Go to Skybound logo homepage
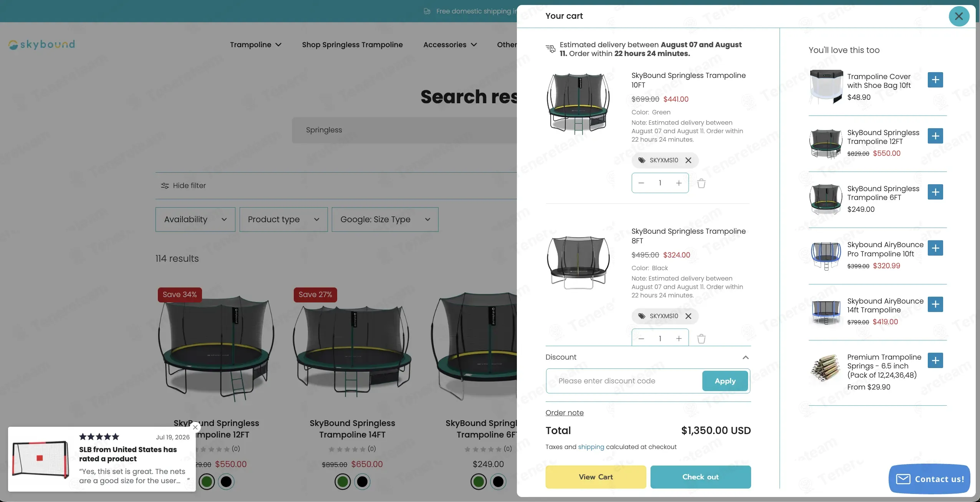This screenshot has width=980, height=502. pos(42,45)
